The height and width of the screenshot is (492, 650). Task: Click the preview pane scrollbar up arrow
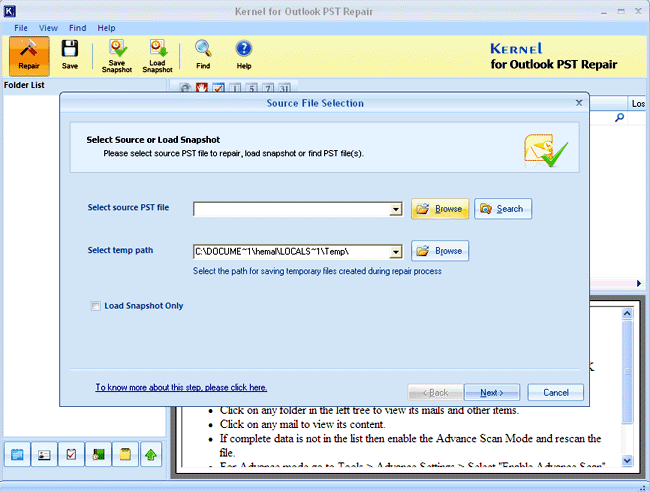[x=627, y=313]
